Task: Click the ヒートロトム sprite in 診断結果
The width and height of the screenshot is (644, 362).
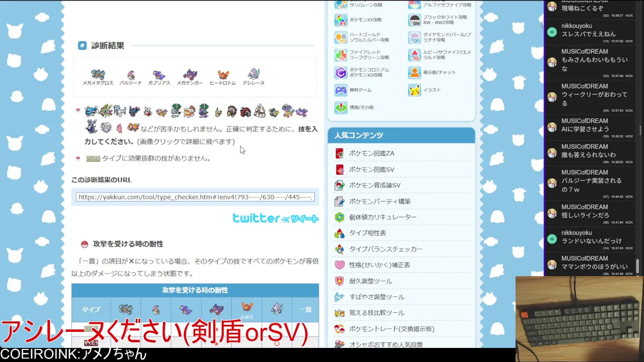Action: [223, 74]
